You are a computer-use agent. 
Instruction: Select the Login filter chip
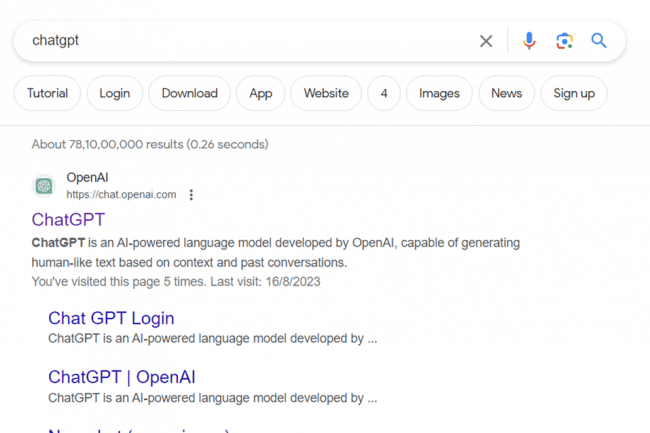click(x=114, y=94)
